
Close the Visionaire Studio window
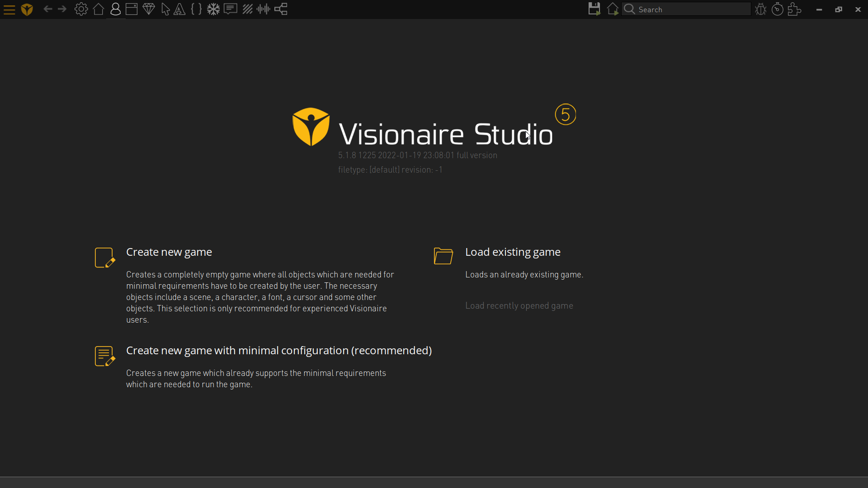click(x=858, y=9)
